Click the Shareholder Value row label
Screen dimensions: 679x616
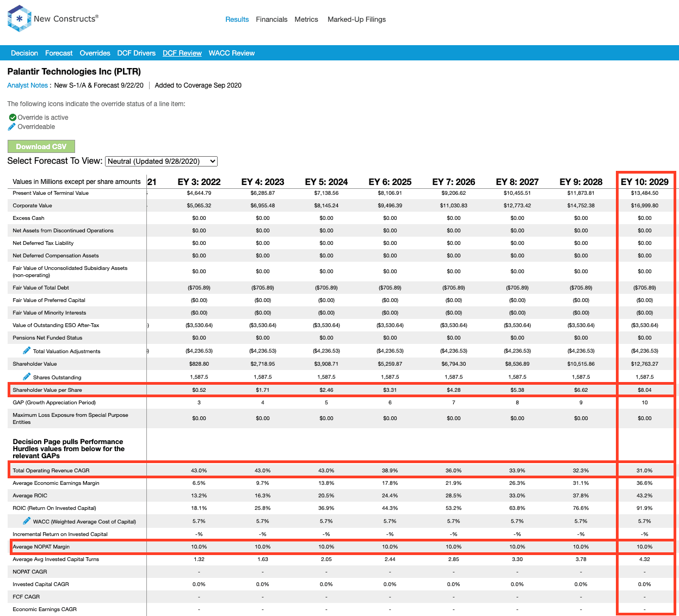[35, 364]
